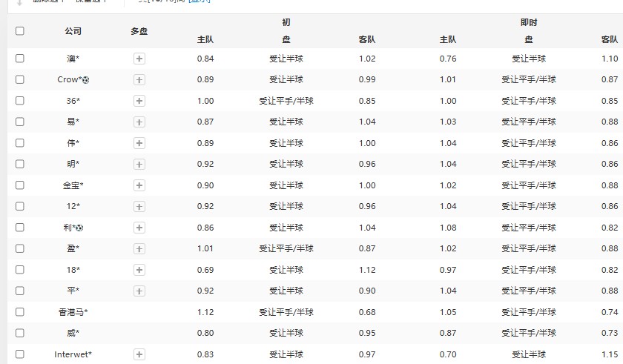Click the 多盘 column header

click(x=139, y=31)
